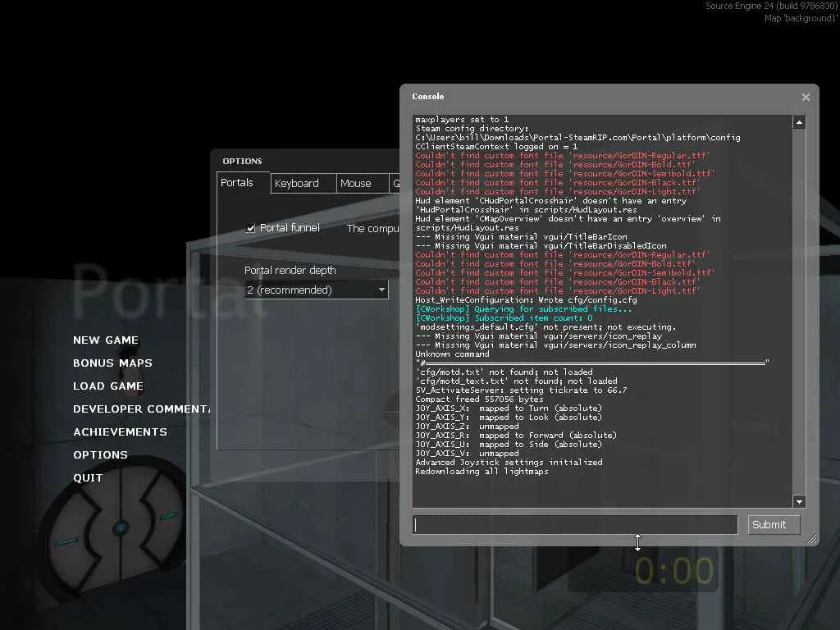The image size is (840, 630).
Task: Click the console scrollbar down arrow
Action: click(799, 501)
